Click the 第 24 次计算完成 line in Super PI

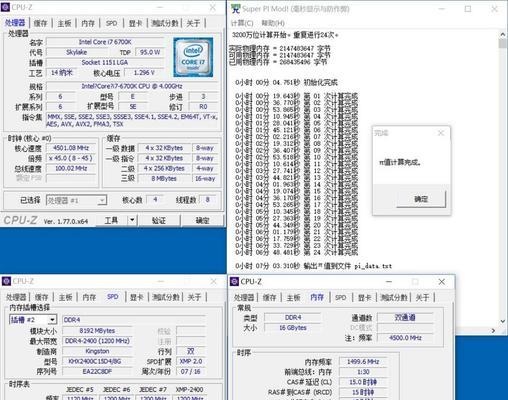[297, 253]
